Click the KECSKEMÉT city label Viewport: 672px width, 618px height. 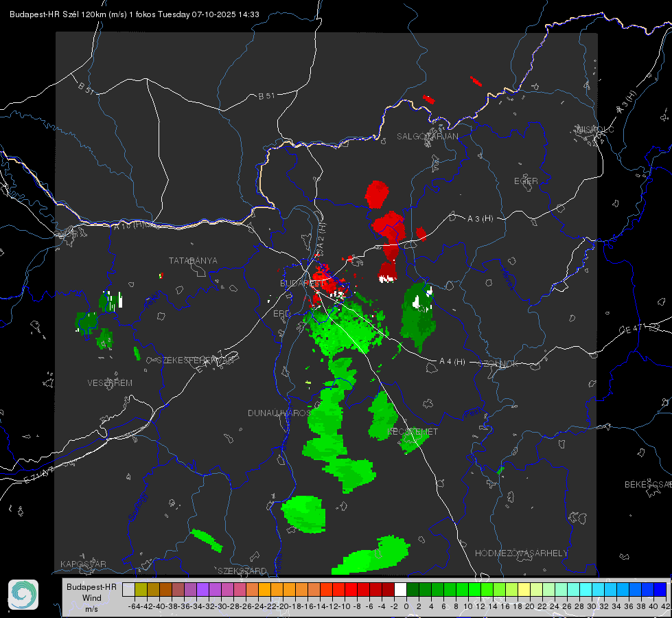coord(413,432)
